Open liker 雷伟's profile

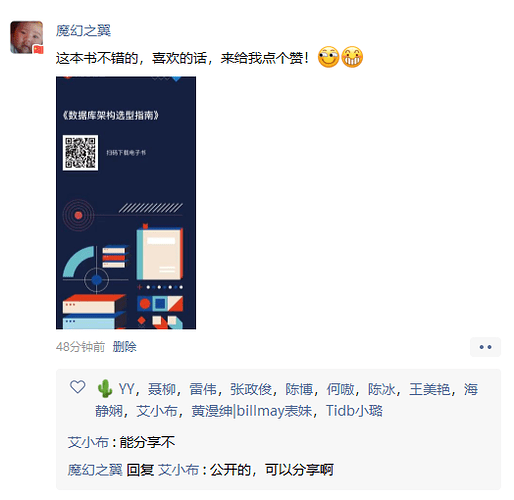point(203,389)
